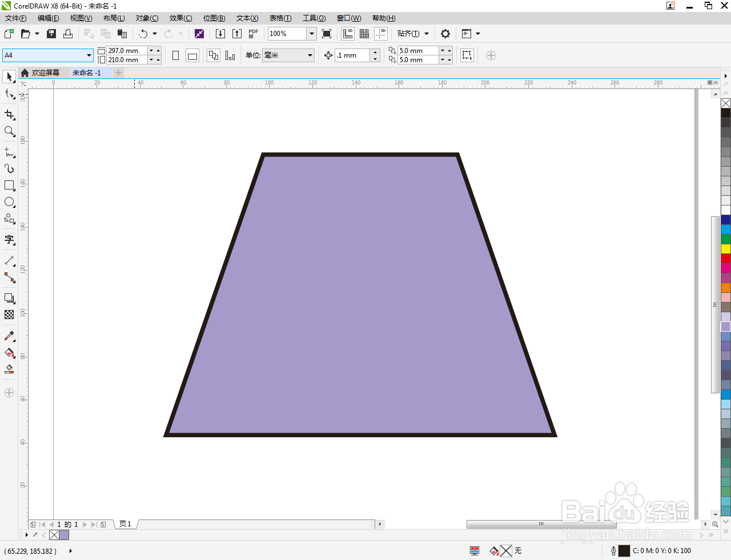The image size is (731, 560).
Task: Select the Parallel Dimension tool
Action: coord(9,261)
